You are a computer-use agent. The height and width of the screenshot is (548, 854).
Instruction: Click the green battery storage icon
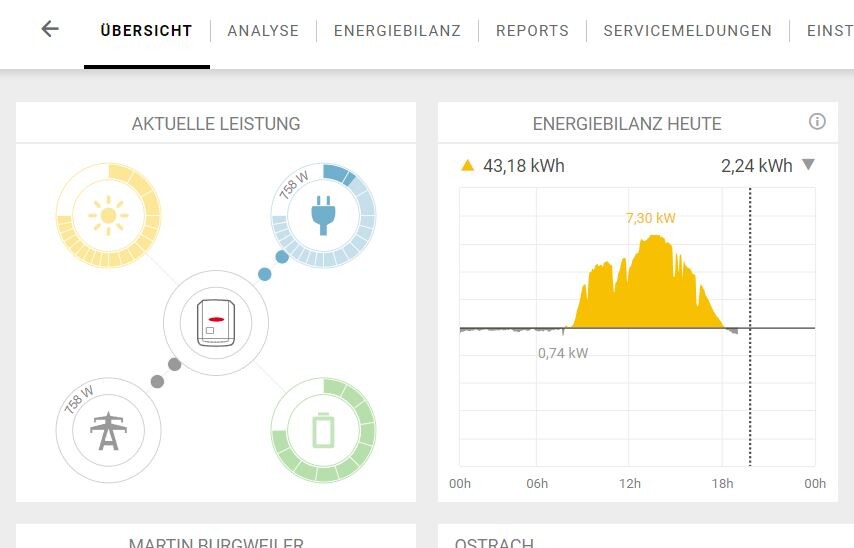323,430
